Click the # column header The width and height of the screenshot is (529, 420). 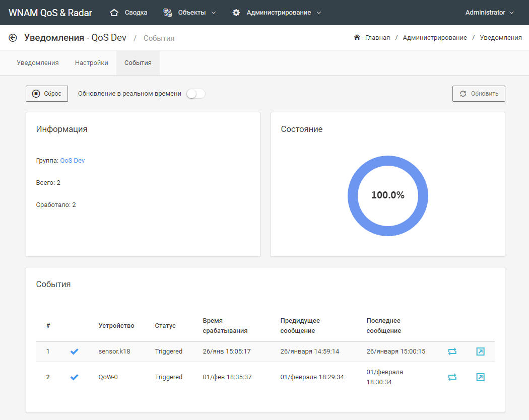click(48, 325)
